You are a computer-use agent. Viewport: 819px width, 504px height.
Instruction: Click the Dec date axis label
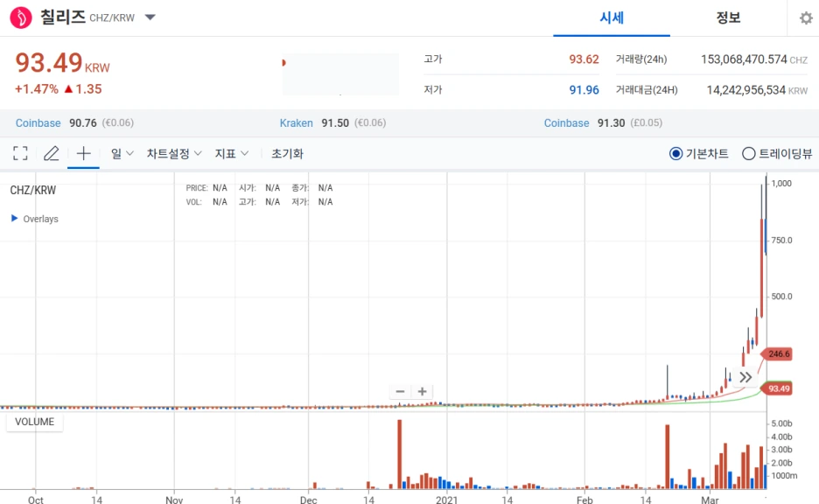click(x=308, y=500)
